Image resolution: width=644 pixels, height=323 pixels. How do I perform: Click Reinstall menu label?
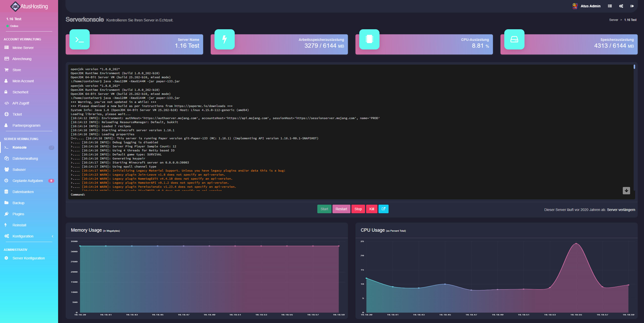click(x=19, y=225)
